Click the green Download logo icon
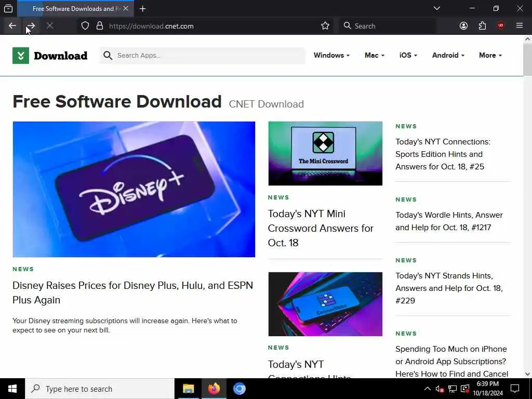The width and height of the screenshot is (532, 399). click(x=21, y=55)
